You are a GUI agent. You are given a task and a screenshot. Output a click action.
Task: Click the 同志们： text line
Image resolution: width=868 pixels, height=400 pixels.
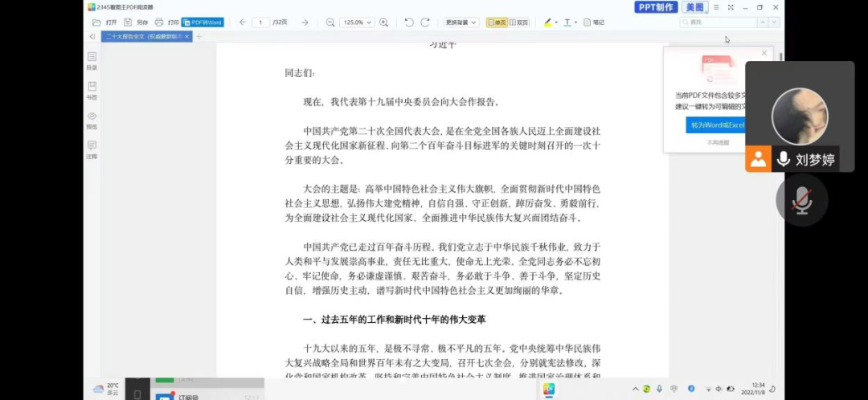300,73
